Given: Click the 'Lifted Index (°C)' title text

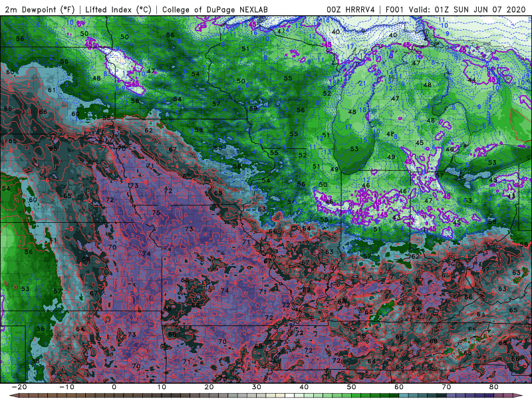Looking at the screenshot, I should click(118, 9).
